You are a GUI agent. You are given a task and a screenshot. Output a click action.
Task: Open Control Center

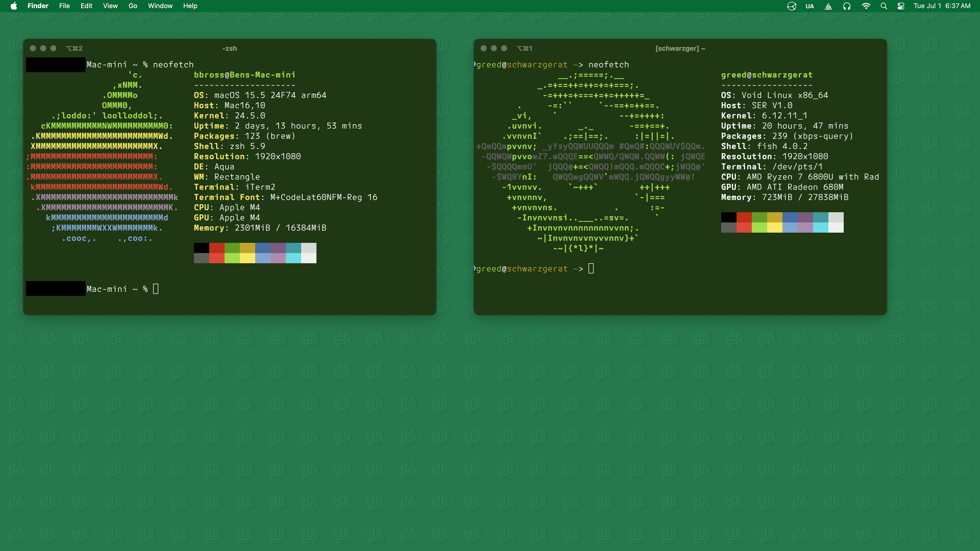[901, 6]
